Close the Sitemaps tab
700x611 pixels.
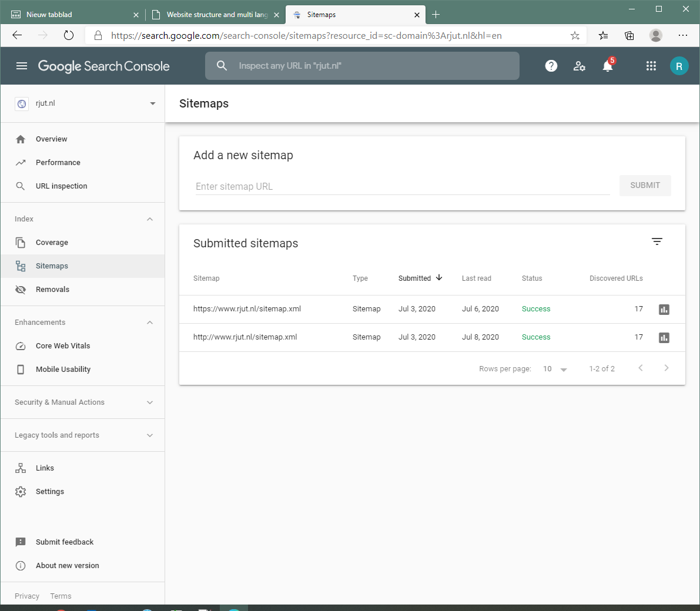pyautogui.click(x=417, y=15)
